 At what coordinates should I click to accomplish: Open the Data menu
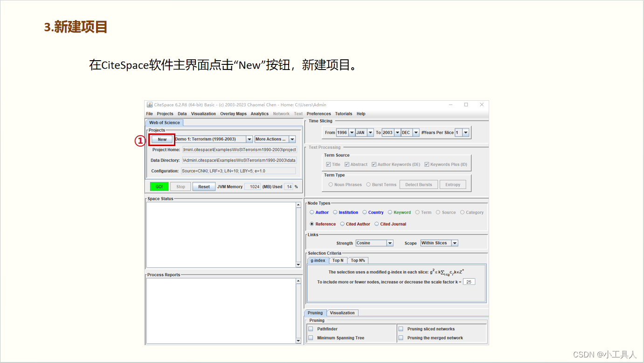click(182, 113)
